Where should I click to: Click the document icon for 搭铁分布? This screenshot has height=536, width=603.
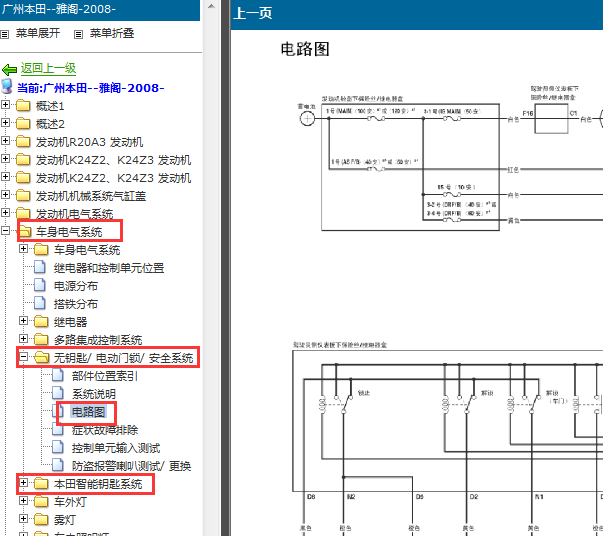40,303
